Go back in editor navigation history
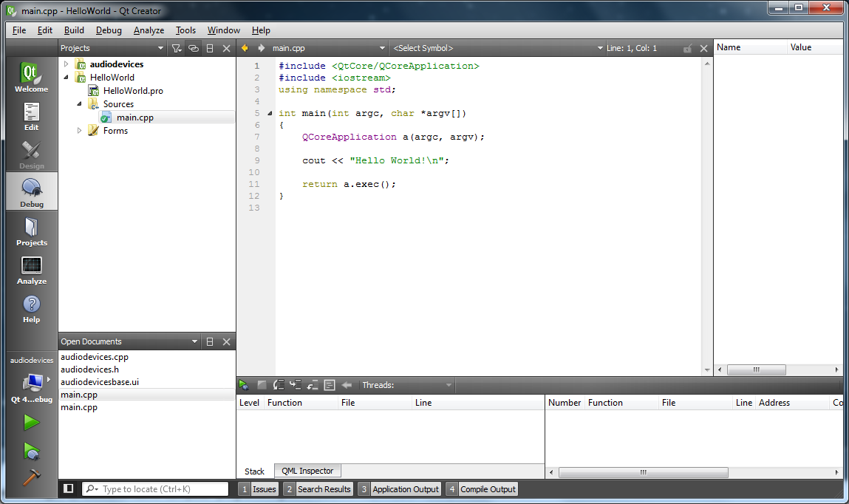This screenshot has height=504, width=849. tap(245, 48)
